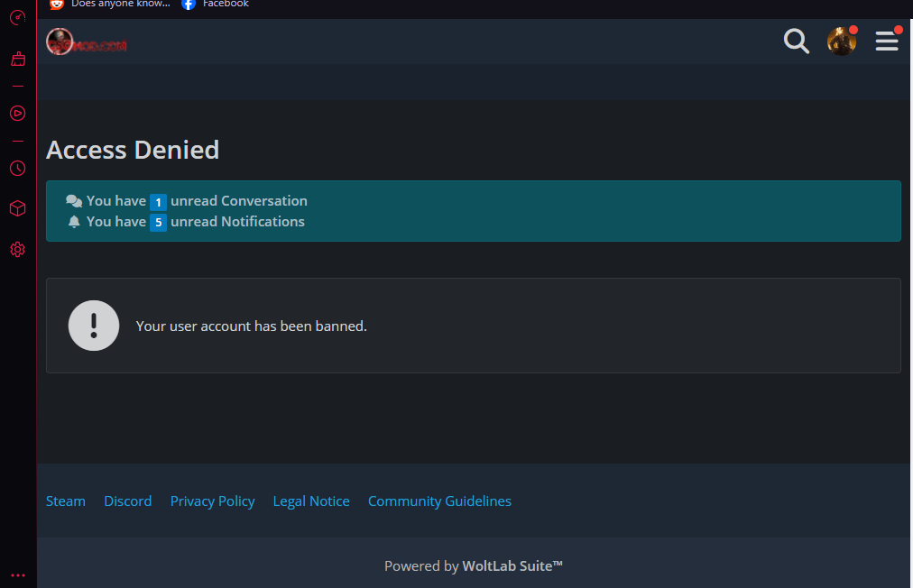Image resolution: width=913 pixels, height=588 pixels.
Task: Open the 'Does anyone know...' Reddit bookmark
Action: (110, 5)
